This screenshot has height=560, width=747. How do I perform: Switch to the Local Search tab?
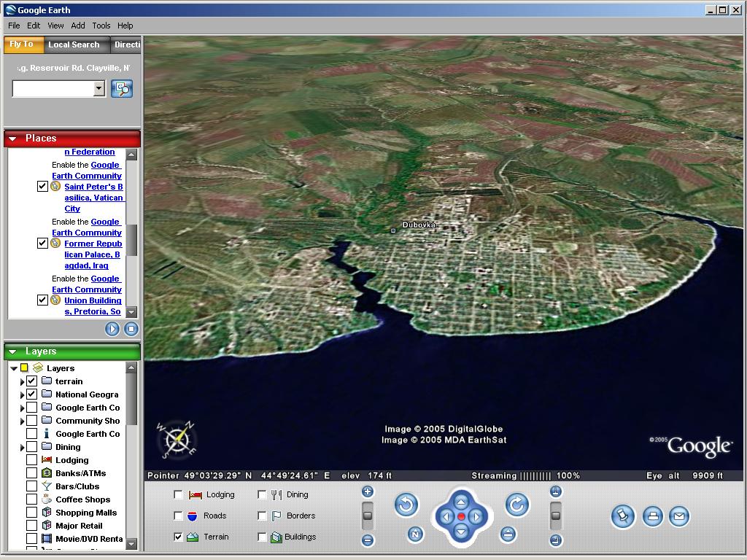click(74, 44)
